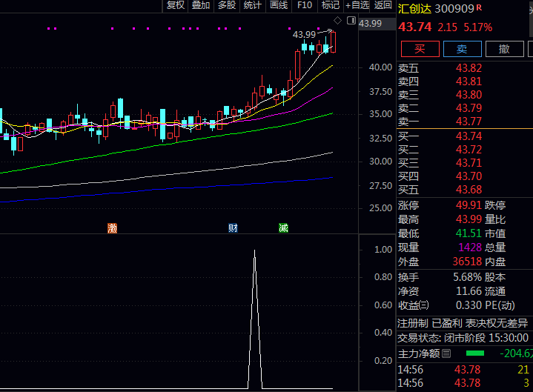The width and height of the screenshot is (533, 392).
Task: Open the 叠加 overlay menu
Action: 201,5
